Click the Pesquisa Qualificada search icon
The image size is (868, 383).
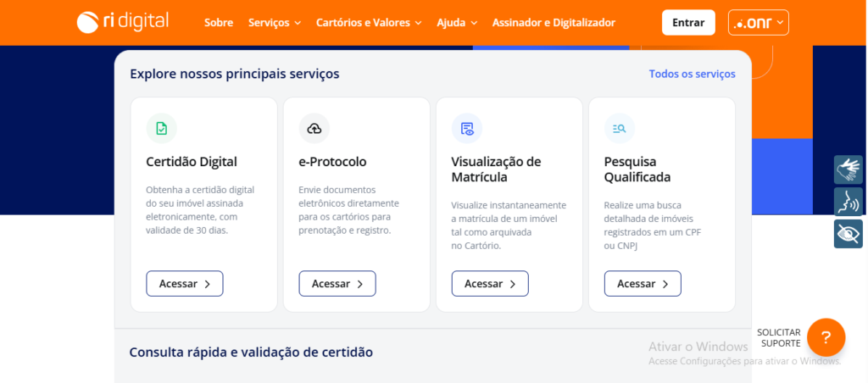coord(620,128)
